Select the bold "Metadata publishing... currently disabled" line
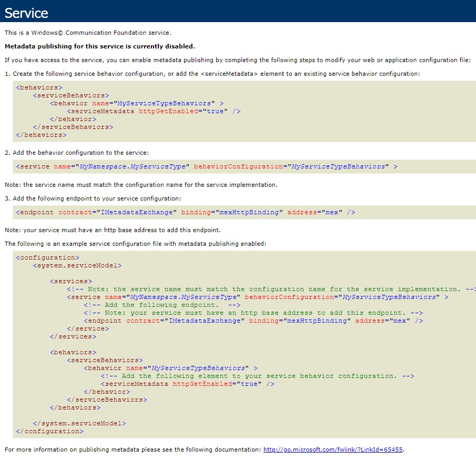 (x=99, y=46)
